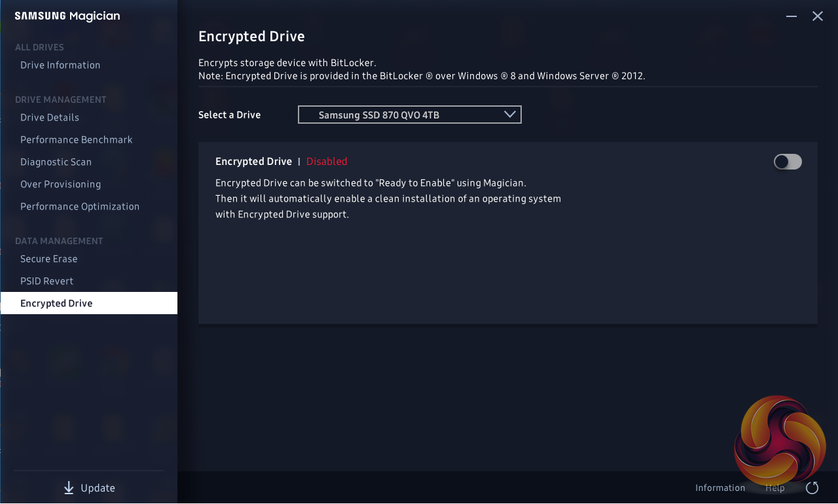Open Drive Information in sidebar
Image resolution: width=838 pixels, height=504 pixels.
pyautogui.click(x=60, y=65)
